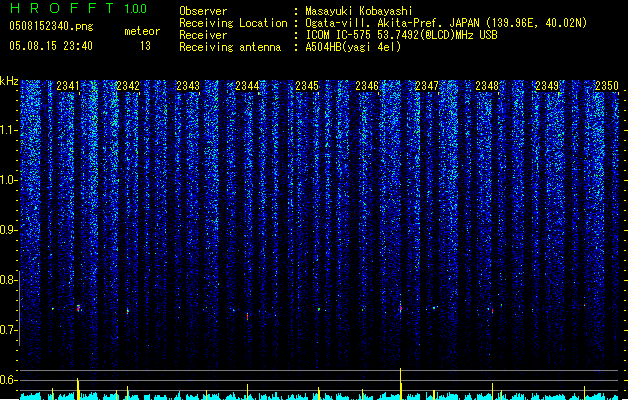Click the 0.9 frequency axis label

8,230
